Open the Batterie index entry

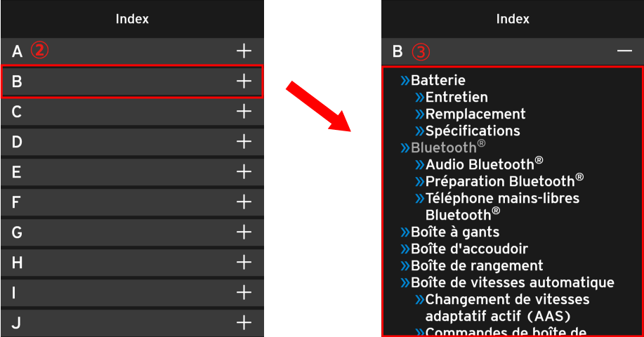click(438, 81)
